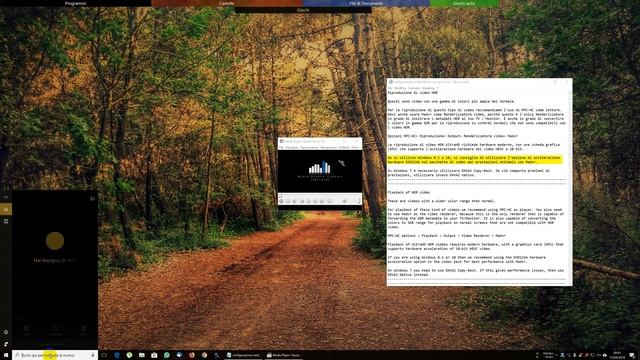This screenshot has height=360, width=640.
Task: Switch to Notepad taskbar button
Action: pos(244,355)
